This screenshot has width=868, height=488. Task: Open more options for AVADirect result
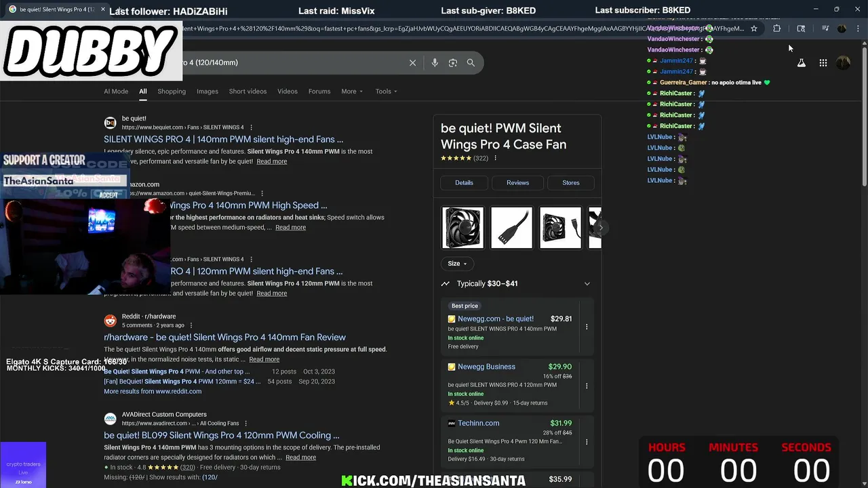point(246,424)
